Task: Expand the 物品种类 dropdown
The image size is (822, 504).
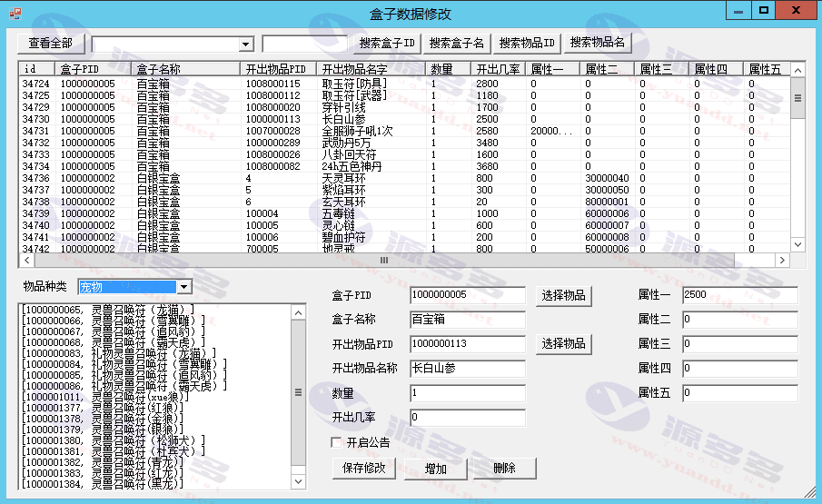Action: pos(184,287)
